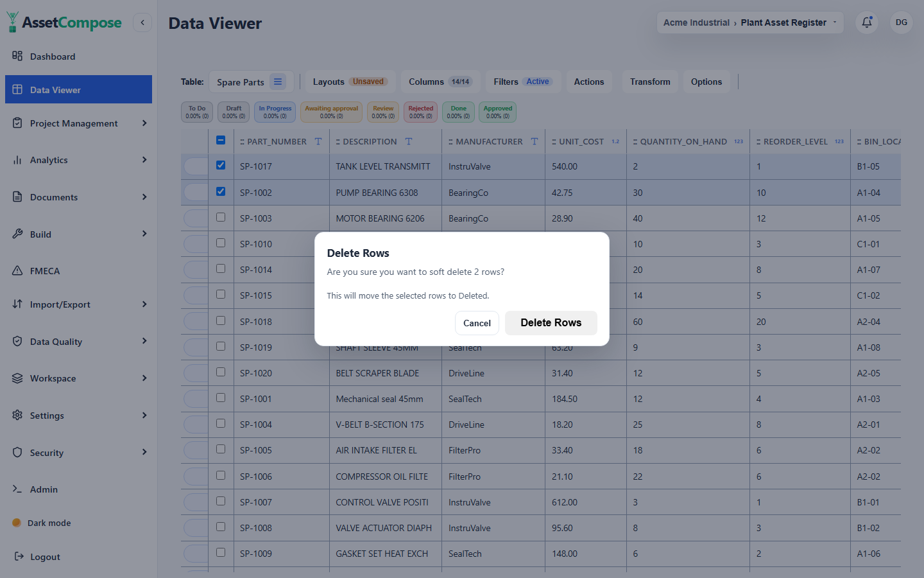Expand the Workspace submenu chevron
Screen dimensions: 924x578
click(144, 378)
